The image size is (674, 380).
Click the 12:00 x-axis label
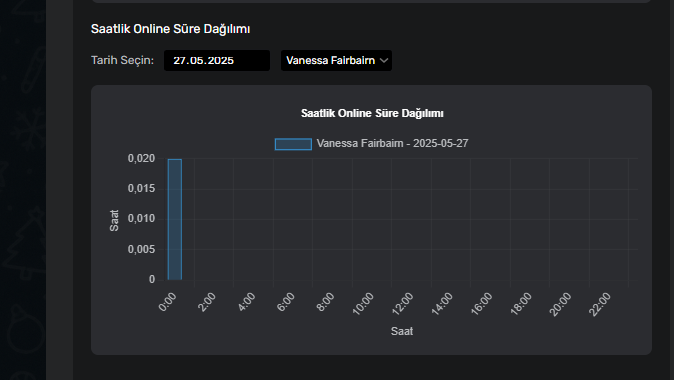(403, 303)
